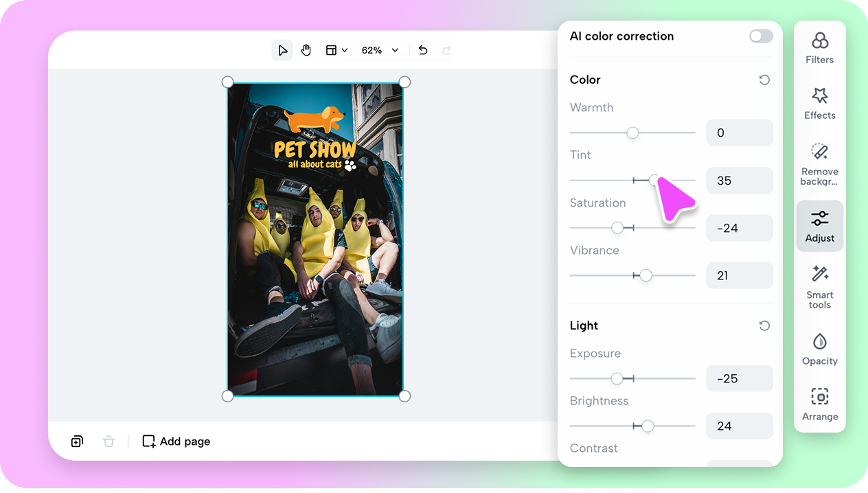Open the Effects panel
This screenshot has height=493, width=868.
click(x=819, y=103)
